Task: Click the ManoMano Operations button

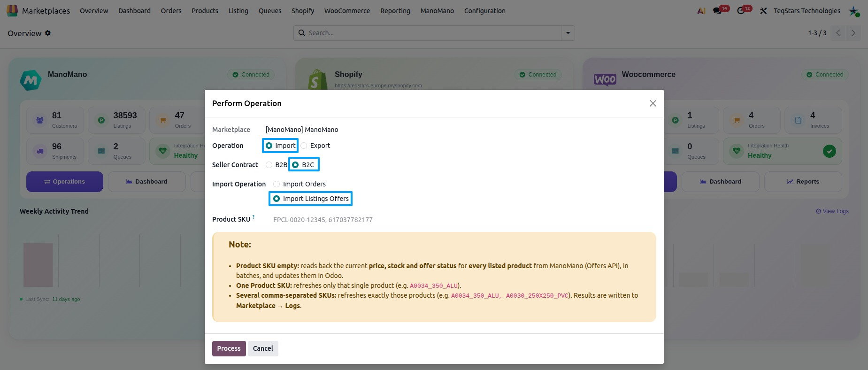Action: pos(65,182)
